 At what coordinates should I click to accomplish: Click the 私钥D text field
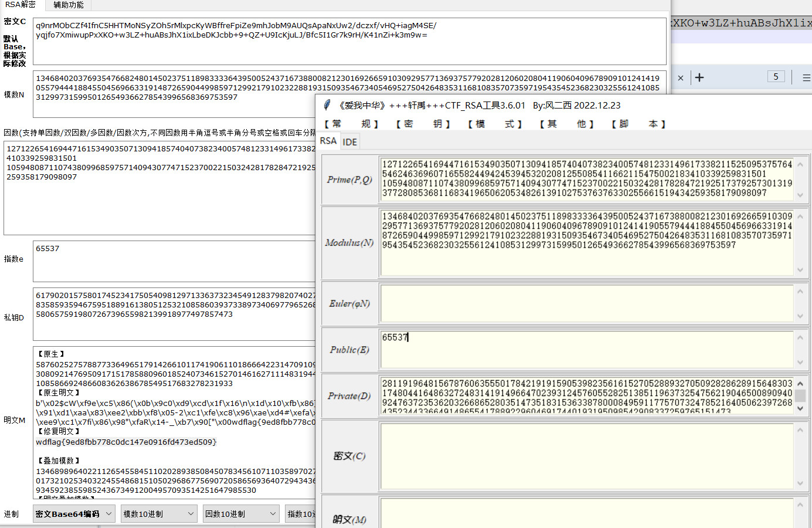point(174,314)
